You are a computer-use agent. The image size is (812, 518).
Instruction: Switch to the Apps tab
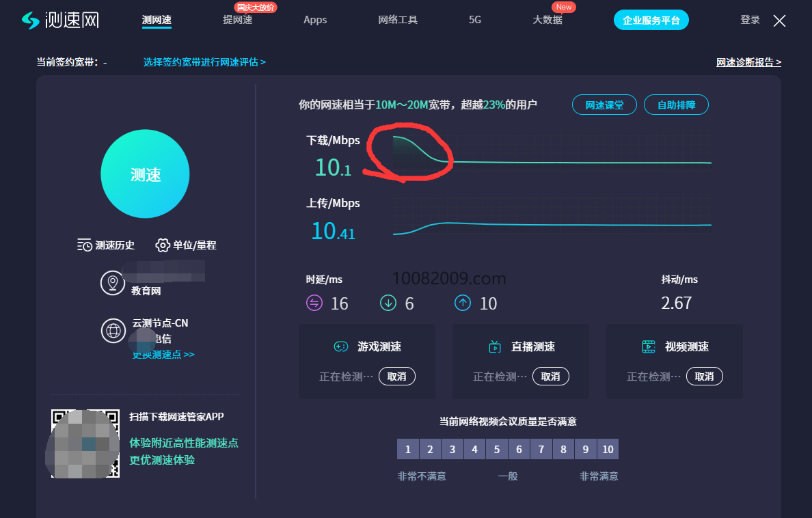pos(315,20)
